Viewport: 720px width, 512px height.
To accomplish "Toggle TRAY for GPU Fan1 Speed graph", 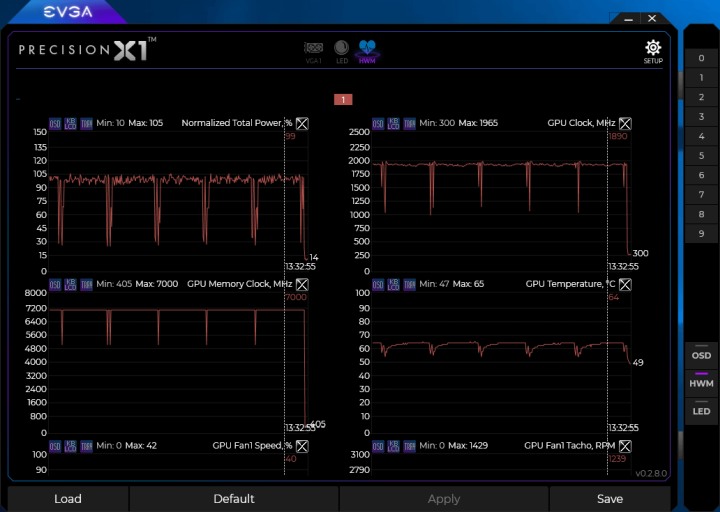I will point(86,446).
